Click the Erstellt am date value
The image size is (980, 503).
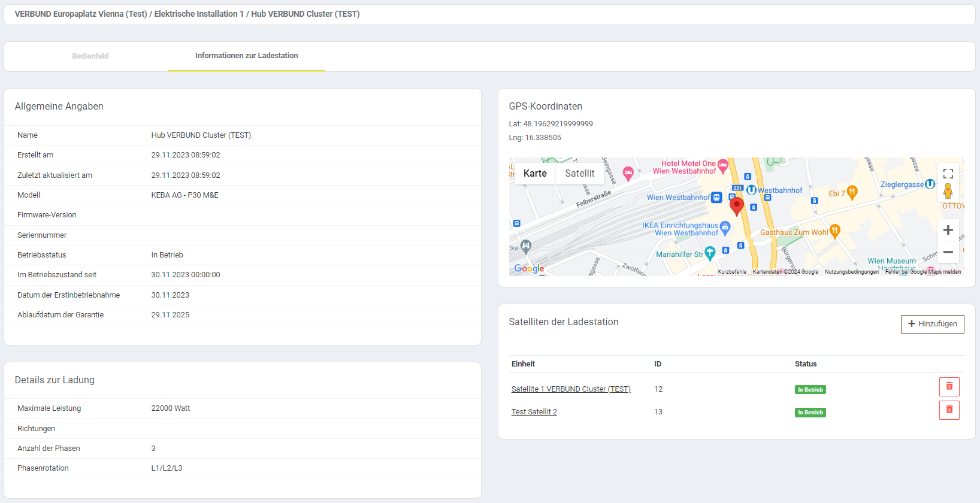coord(186,155)
